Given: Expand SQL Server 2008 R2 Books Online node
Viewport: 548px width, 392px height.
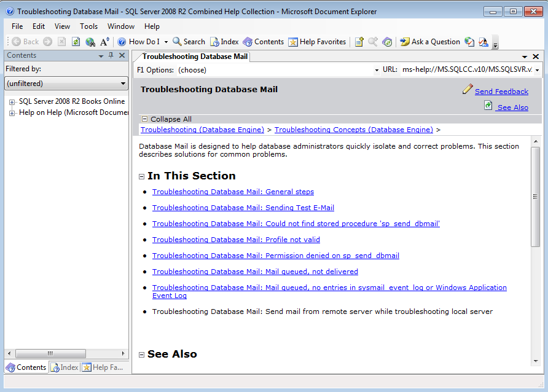Looking at the screenshot, I should 12,102.
